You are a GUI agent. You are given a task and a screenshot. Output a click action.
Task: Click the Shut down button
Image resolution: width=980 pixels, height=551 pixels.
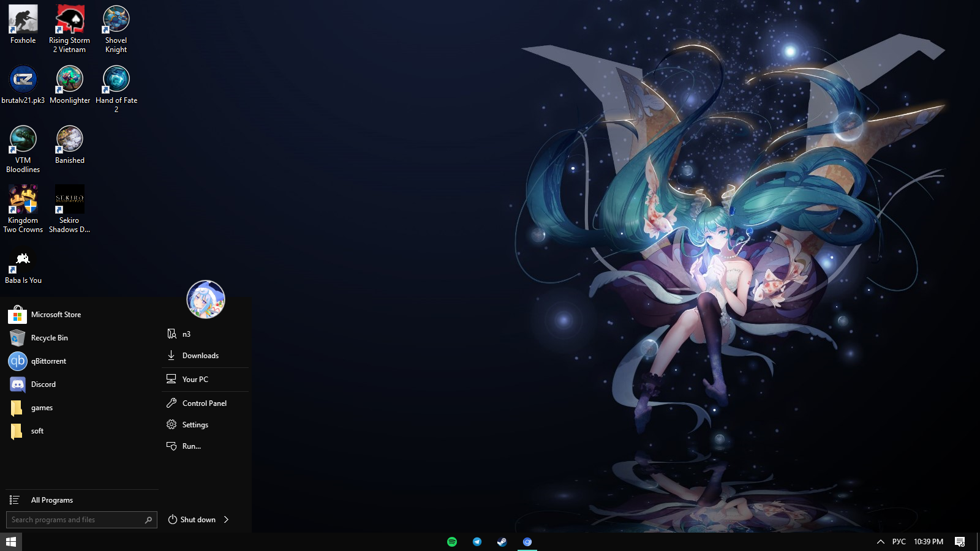192,520
